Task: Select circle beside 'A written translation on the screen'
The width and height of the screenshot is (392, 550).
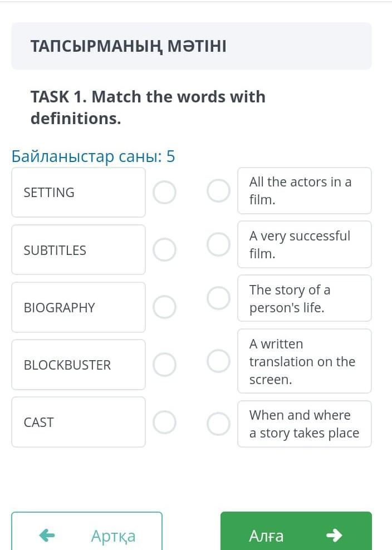Action: coord(218,361)
